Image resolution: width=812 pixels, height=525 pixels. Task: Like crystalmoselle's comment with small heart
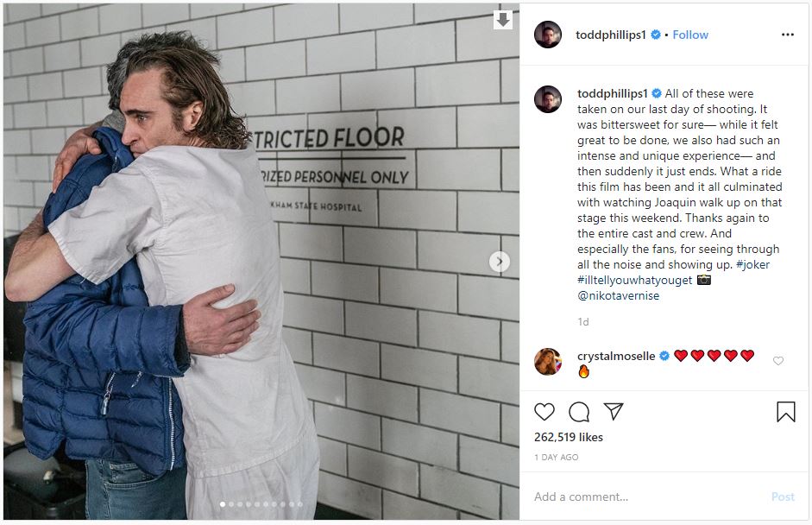point(777,361)
